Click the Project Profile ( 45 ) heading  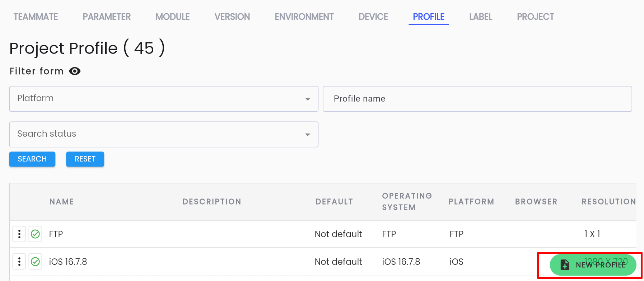(x=87, y=48)
